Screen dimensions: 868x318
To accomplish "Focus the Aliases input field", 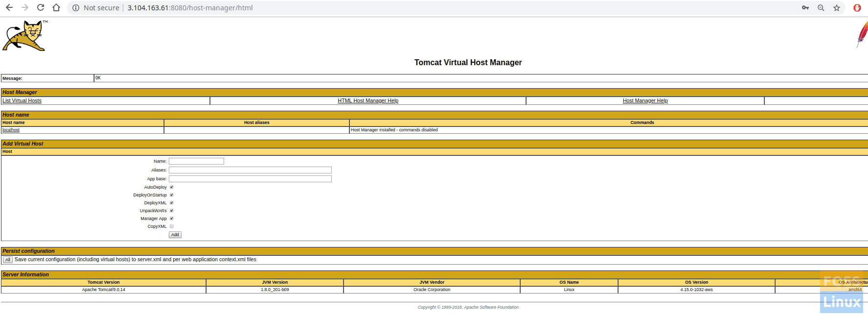I will [250, 170].
